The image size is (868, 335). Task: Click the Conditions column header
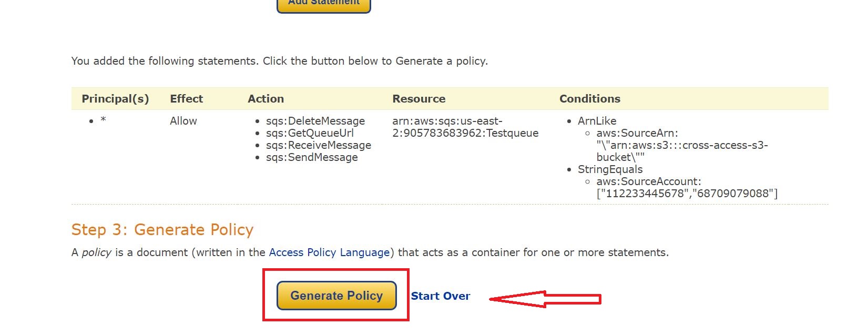[589, 99]
